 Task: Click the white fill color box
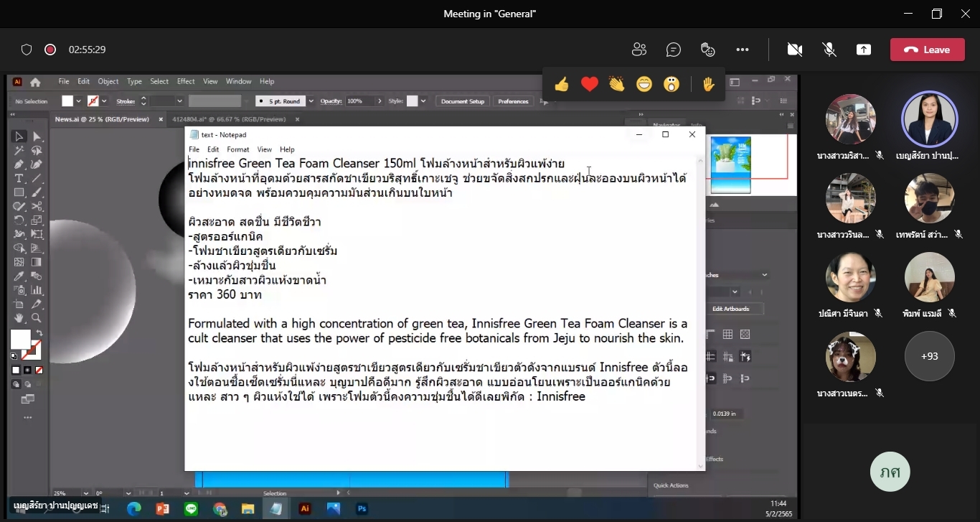tap(20, 340)
